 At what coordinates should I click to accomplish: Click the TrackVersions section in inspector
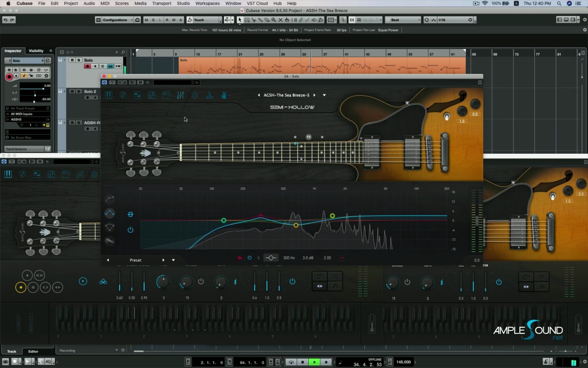click(x=27, y=149)
